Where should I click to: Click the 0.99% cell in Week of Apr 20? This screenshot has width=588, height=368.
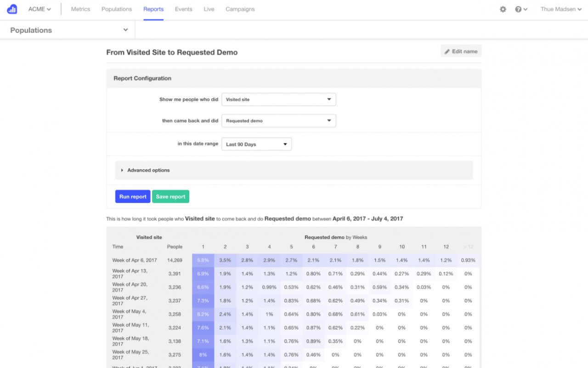point(269,287)
